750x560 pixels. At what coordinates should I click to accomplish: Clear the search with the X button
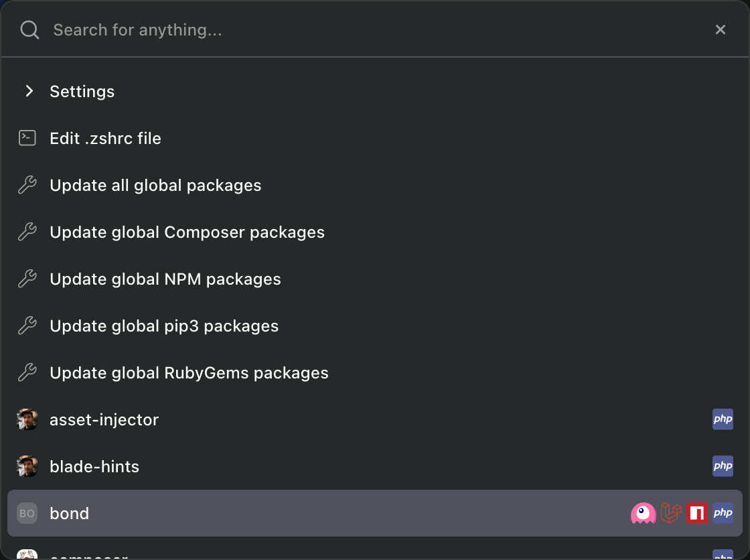coord(721,29)
